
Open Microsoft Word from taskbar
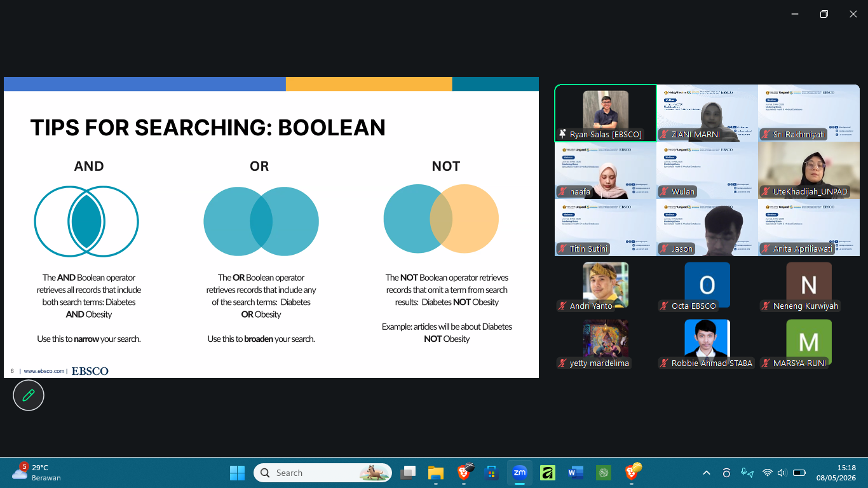(576, 473)
